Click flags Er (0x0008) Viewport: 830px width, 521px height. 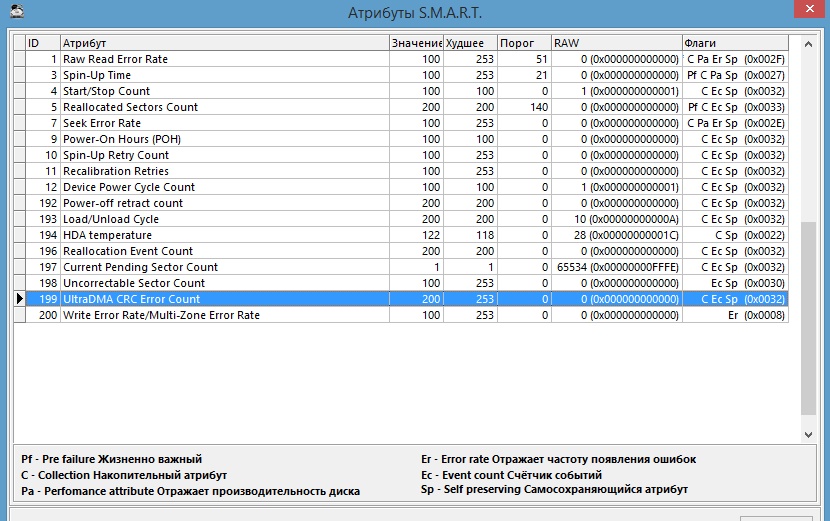click(756, 315)
